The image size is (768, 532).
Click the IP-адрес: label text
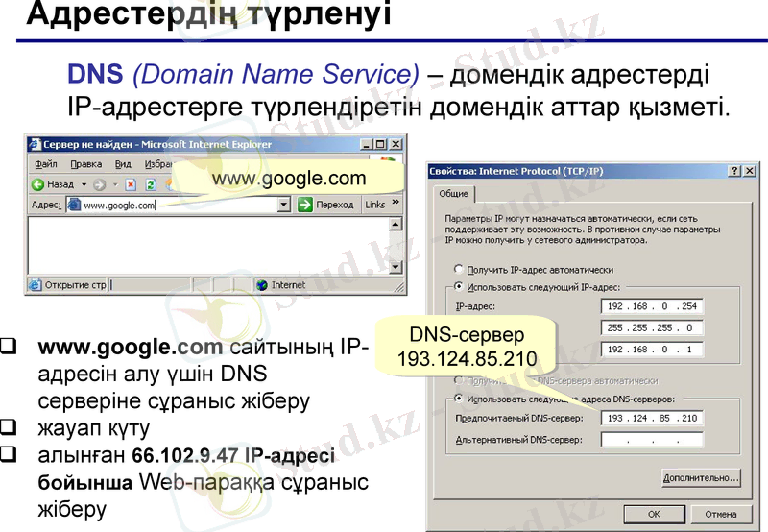[x=475, y=306]
